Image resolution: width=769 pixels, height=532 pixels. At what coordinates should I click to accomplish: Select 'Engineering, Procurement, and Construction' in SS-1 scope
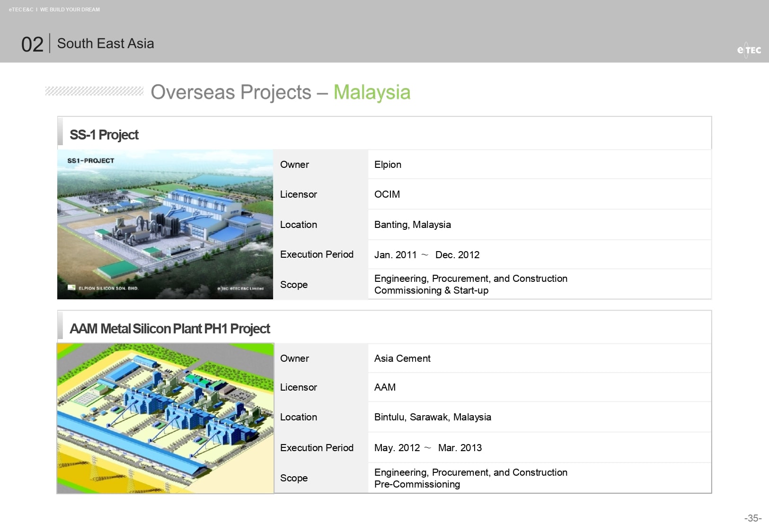[471, 279]
